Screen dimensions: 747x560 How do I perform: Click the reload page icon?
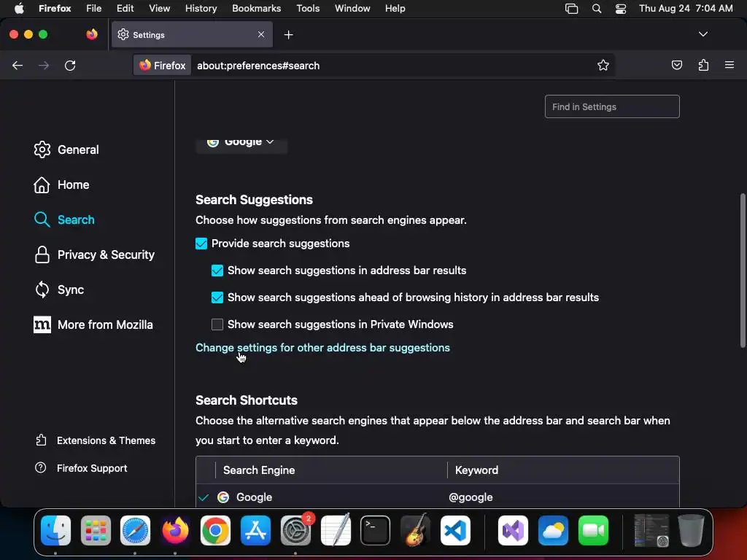[x=70, y=65]
